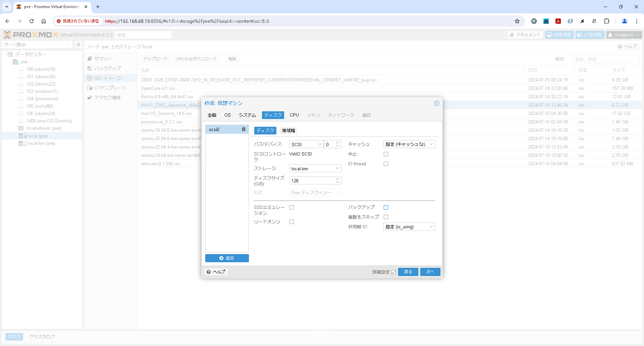Close the pve Proxmox browser tab

86,7
